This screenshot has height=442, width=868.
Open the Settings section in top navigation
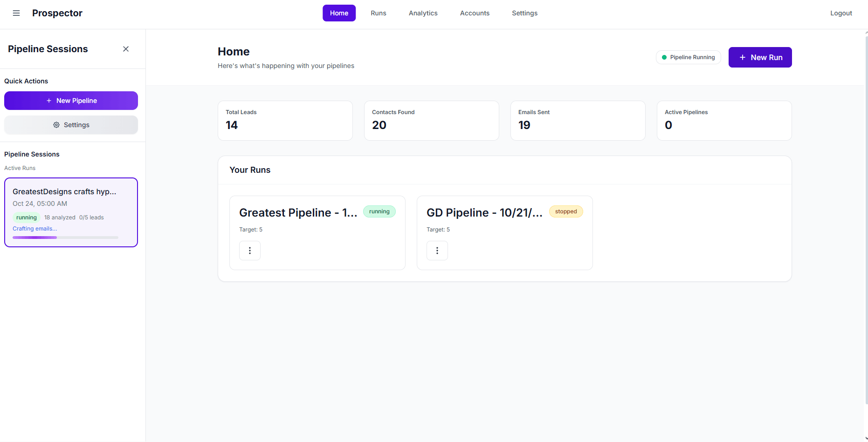(x=524, y=13)
